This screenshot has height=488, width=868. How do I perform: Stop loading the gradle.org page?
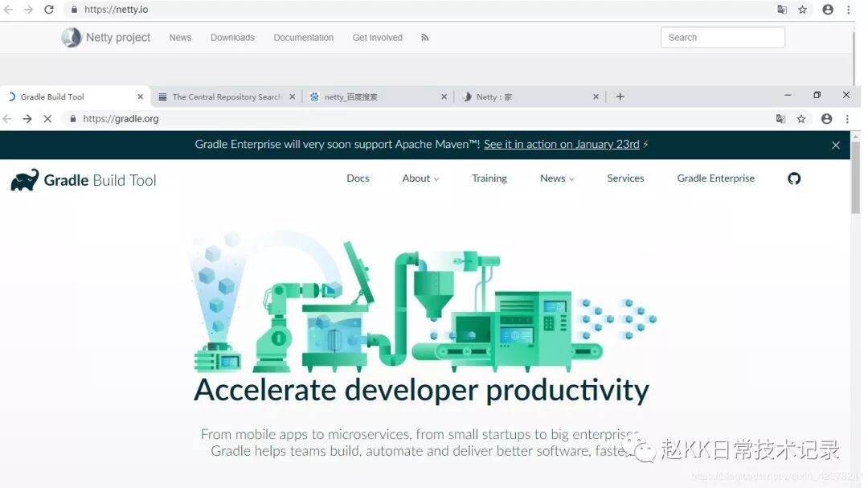[47, 118]
